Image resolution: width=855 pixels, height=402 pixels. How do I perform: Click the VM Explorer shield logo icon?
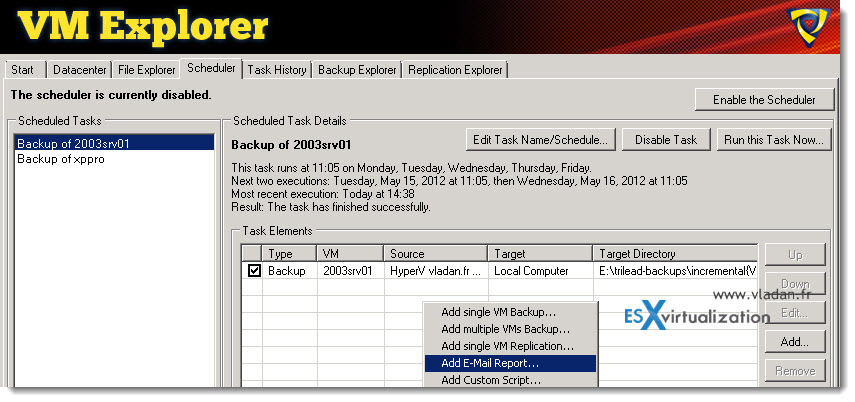[809, 27]
